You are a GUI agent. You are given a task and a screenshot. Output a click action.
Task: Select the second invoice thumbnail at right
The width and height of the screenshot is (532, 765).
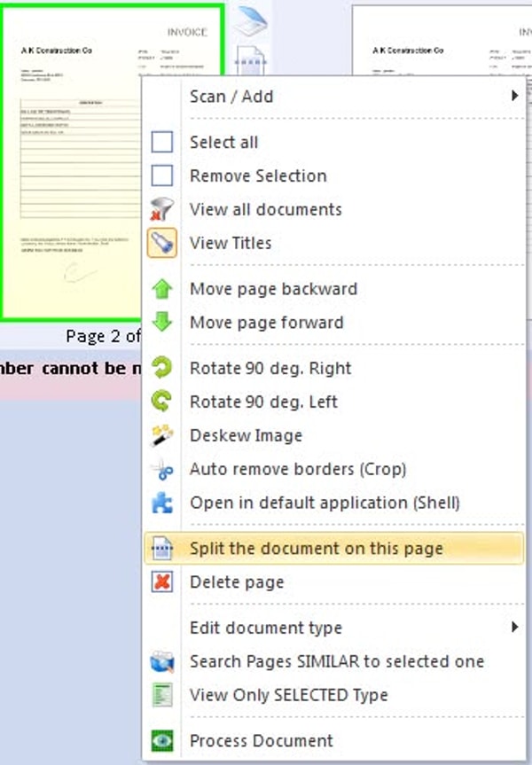pos(442,40)
